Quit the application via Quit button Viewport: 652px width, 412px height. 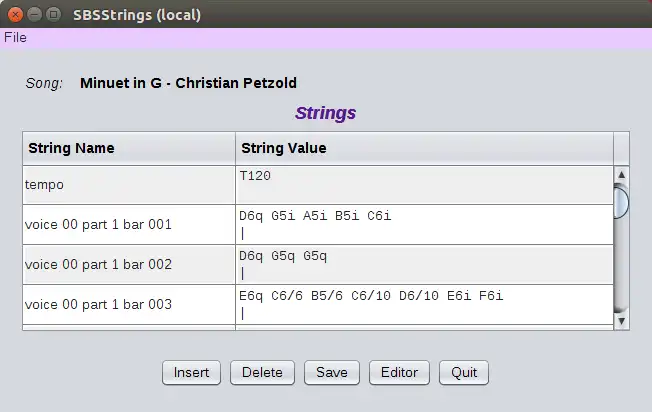[464, 372]
